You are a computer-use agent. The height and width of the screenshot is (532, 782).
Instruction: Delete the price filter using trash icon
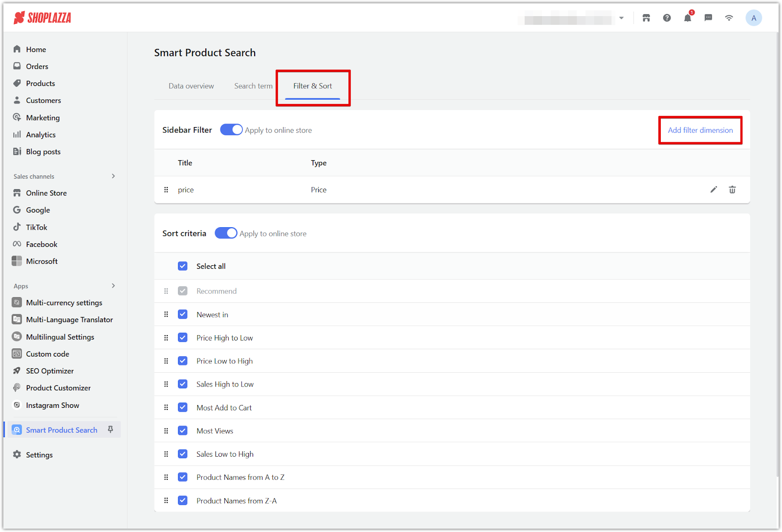(x=732, y=190)
